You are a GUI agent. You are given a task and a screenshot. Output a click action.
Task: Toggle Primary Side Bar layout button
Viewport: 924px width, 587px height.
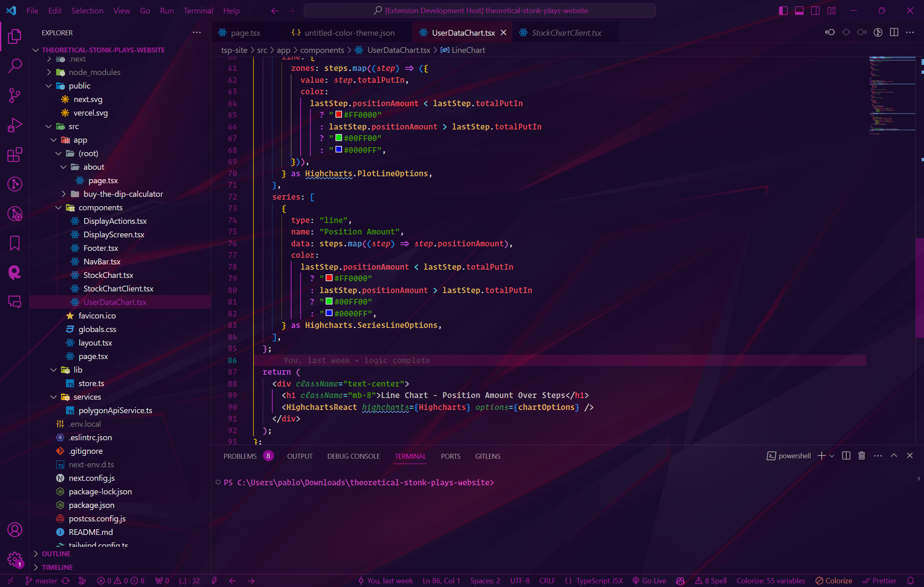pyautogui.click(x=783, y=11)
